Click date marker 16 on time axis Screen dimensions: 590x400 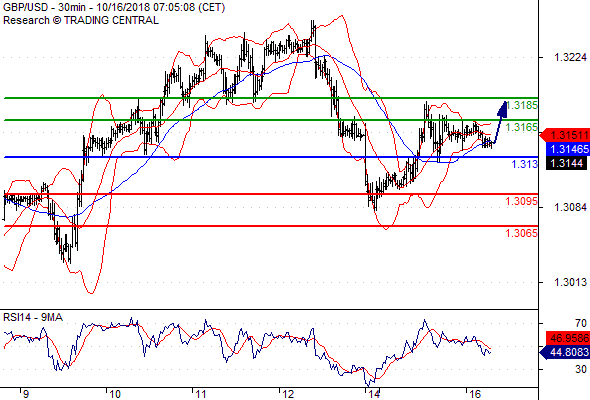pos(475,394)
